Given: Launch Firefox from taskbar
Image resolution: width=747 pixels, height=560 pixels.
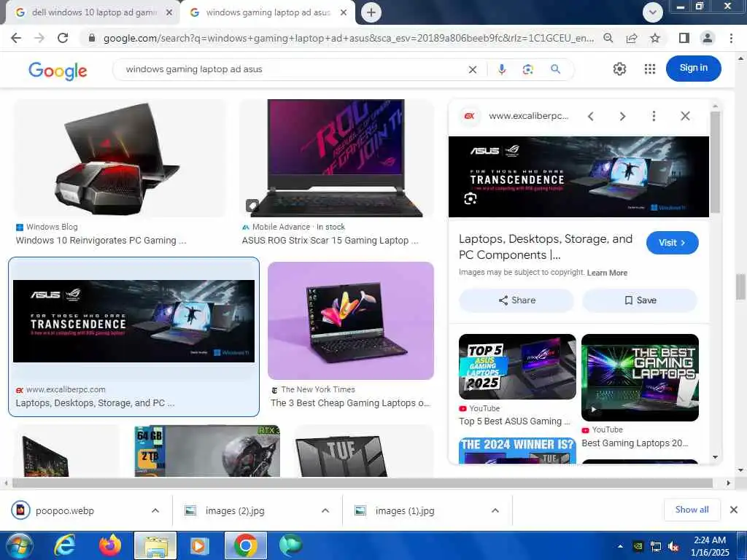Looking at the screenshot, I should (x=109, y=545).
